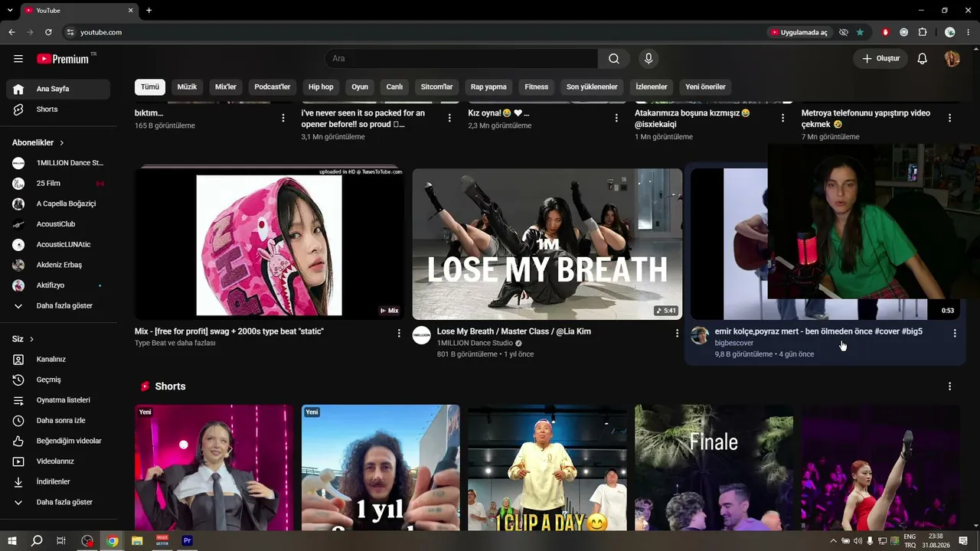Open the Aktifizyo subscription

point(58,285)
